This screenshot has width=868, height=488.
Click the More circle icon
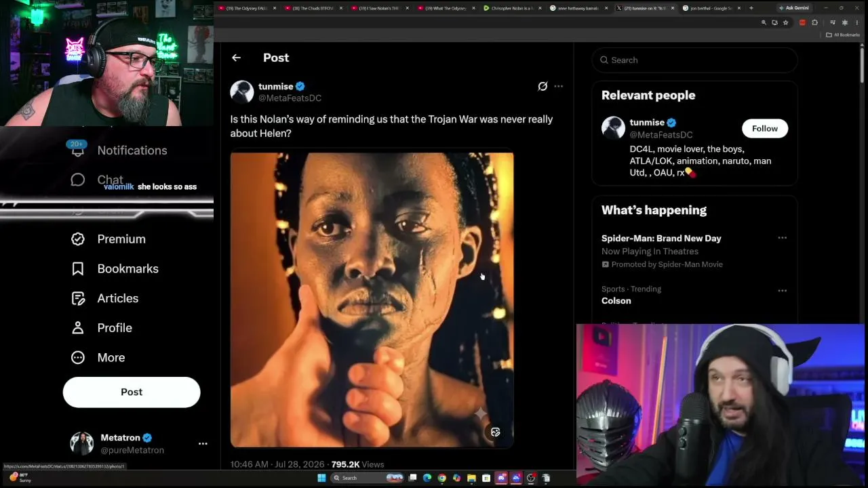pyautogui.click(x=78, y=357)
